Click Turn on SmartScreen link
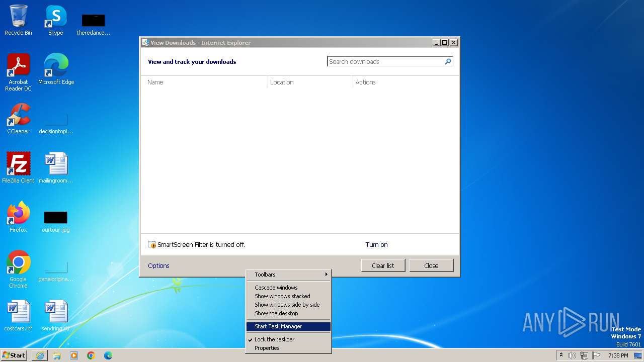 [376, 244]
